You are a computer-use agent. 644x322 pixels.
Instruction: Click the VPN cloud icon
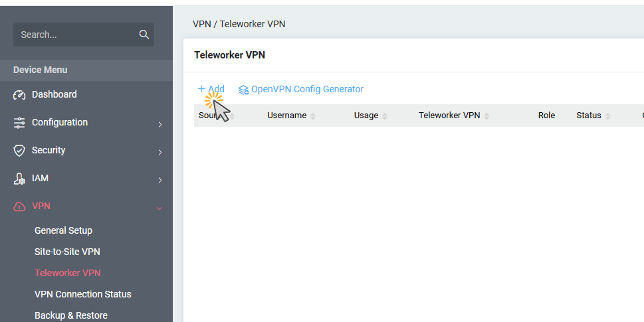19,206
